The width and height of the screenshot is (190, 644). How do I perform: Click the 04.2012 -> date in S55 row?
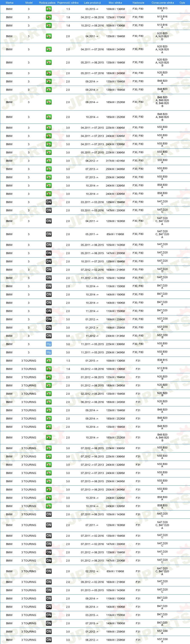coord(92,161)
